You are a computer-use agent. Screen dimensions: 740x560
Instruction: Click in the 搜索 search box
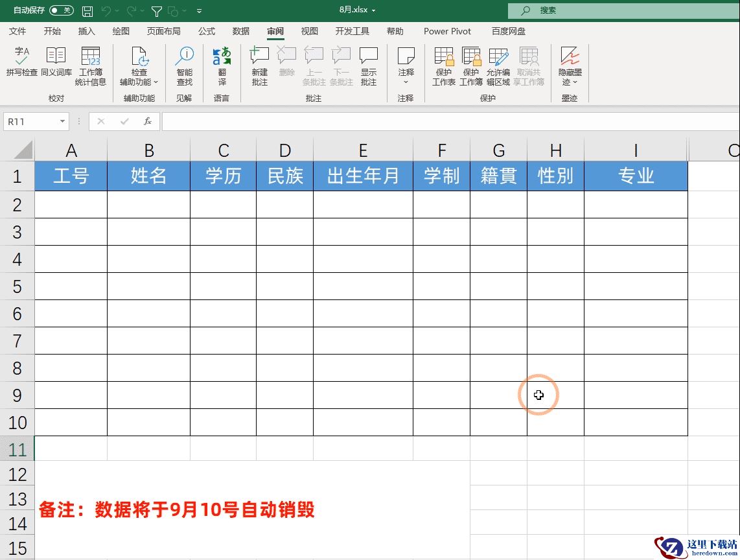pyautogui.click(x=624, y=10)
